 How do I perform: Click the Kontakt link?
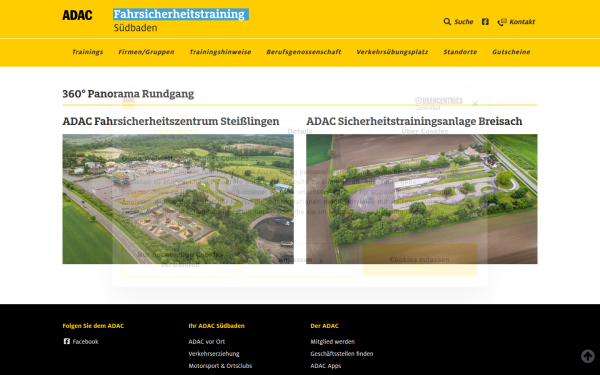point(522,21)
